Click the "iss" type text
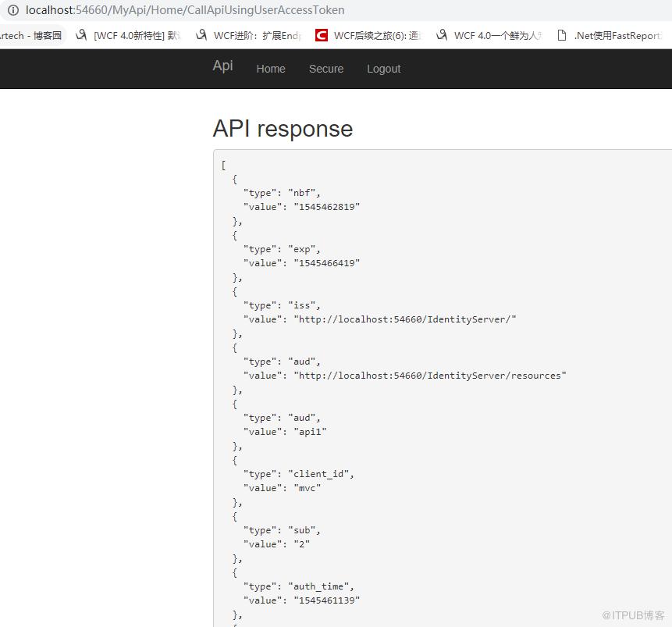The height and width of the screenshot is (627, 672). pos(304,305)
